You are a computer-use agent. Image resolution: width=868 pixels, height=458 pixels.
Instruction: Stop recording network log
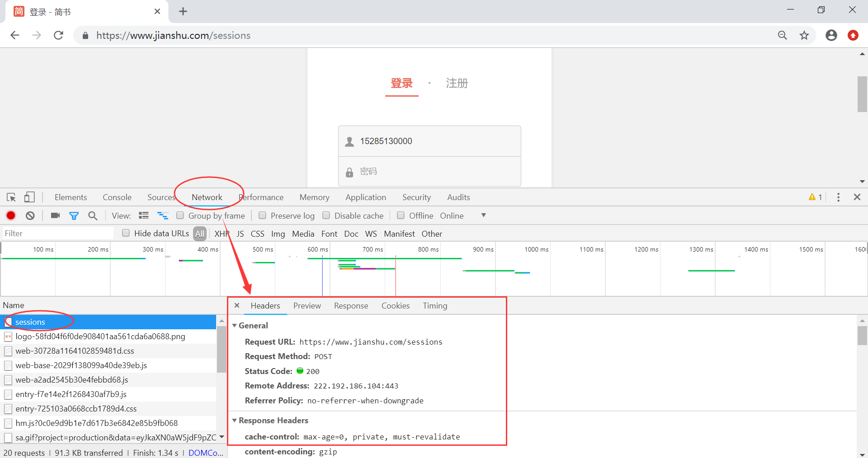click(11, 215)
